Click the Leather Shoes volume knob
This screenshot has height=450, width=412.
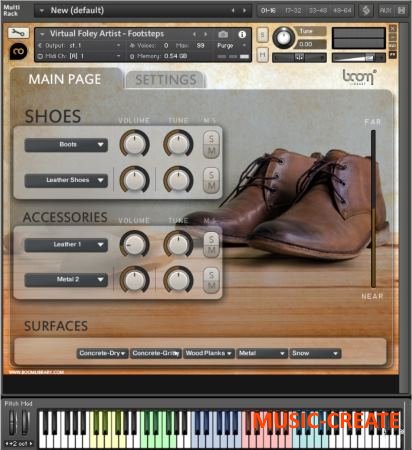pyautogui.click(x=134, y=179)
